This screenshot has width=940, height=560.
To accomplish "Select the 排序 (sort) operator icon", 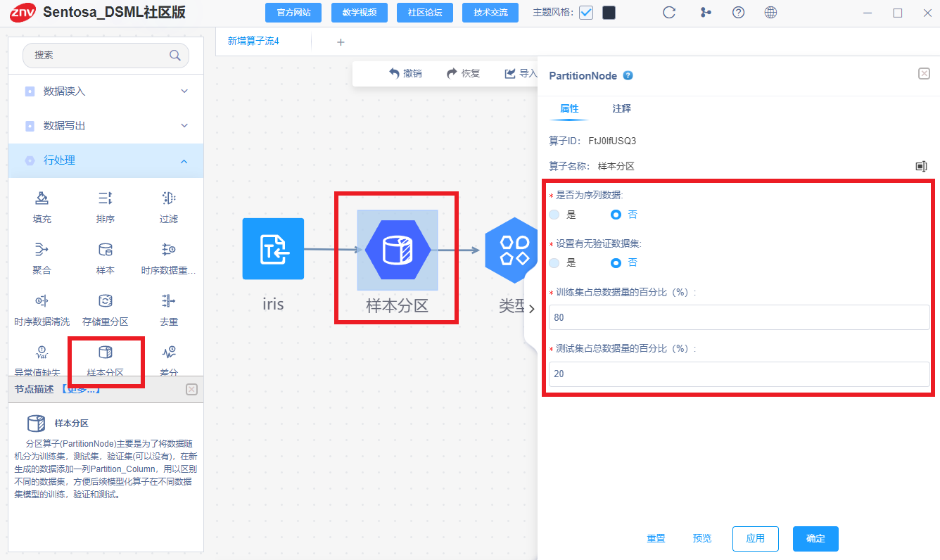I will coord(105,198).
